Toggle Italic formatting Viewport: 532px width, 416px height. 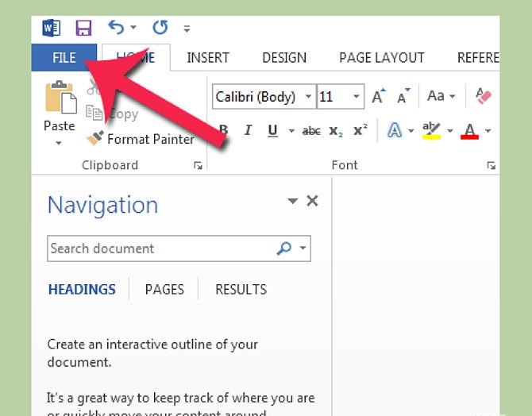tap(249, 131)
